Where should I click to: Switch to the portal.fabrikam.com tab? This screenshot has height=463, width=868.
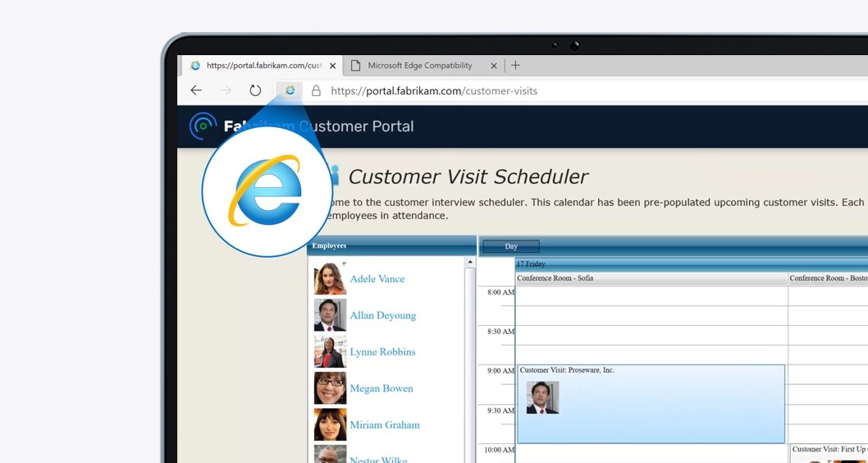(263, 66)
